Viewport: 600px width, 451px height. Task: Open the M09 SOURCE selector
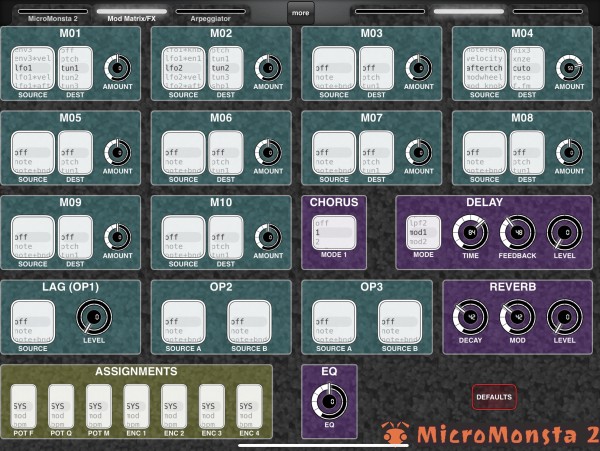click(33, 237)
